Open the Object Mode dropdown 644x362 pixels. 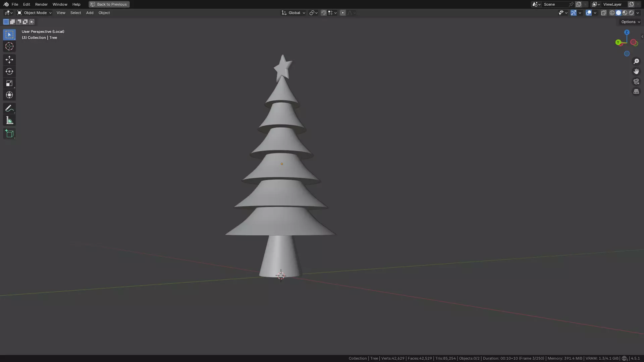coord(34,13)
